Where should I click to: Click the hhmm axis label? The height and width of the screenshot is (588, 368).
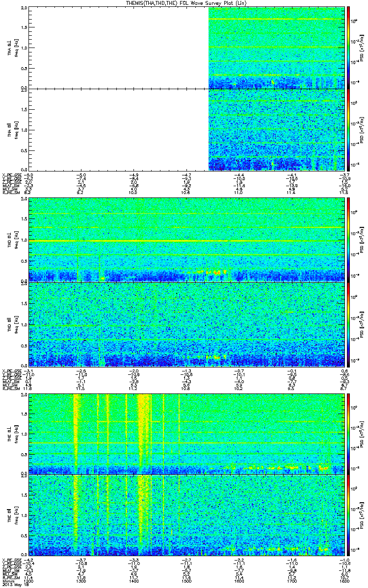8,582
